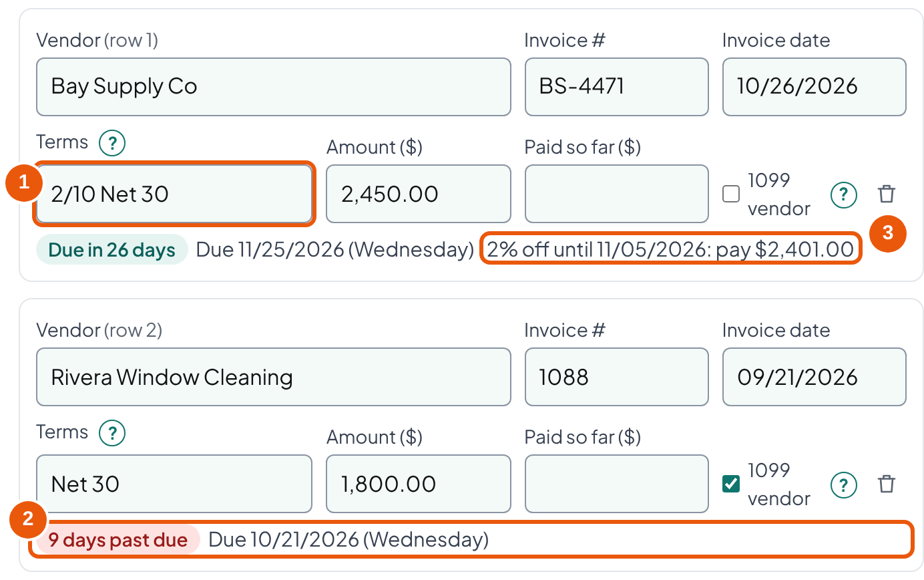This screenshot has height=580, width=924.
Task: Select the '2% off until 11/05/2026' discount note
Action: (670, 250)
